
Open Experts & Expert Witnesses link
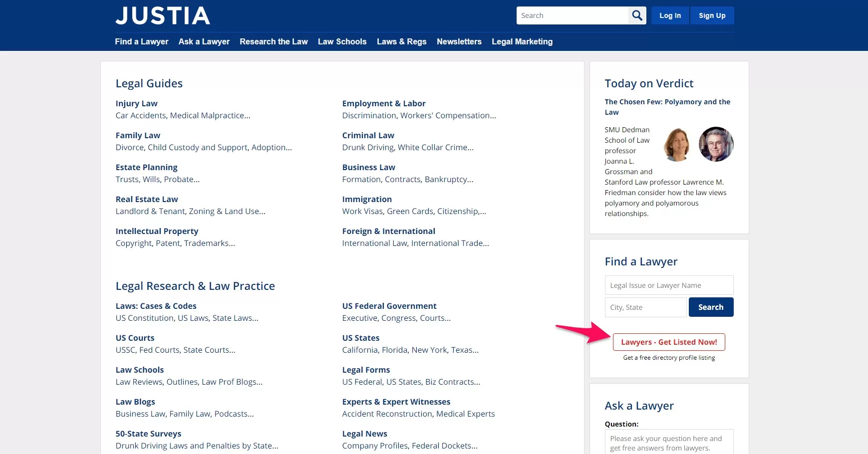pos(396,402)
